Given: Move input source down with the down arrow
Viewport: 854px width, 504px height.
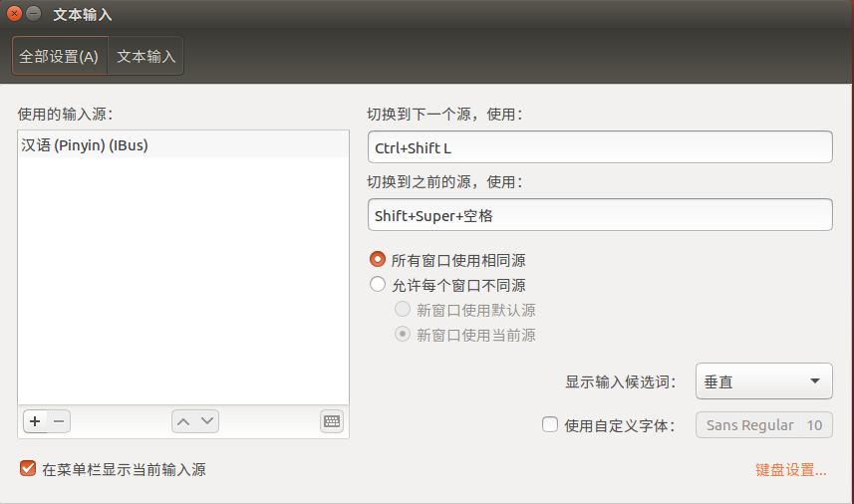Looking at the screenshot, I should pos(207,421).
